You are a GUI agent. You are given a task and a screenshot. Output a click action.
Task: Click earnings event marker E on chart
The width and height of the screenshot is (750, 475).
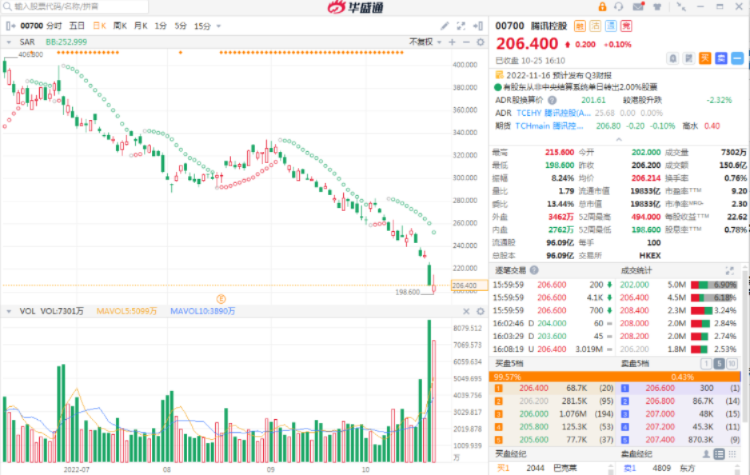(x=221, y=299)
